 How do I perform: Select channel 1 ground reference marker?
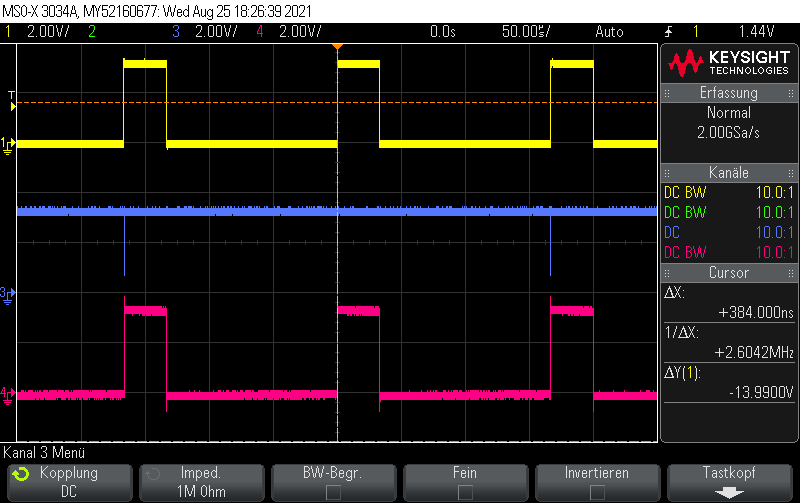[x=8, y=145]
